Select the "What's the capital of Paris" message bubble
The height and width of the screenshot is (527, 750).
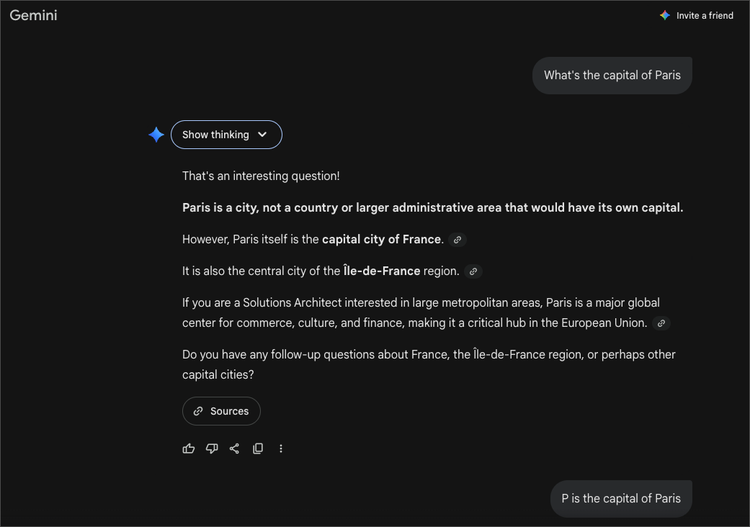pos(612,75)
